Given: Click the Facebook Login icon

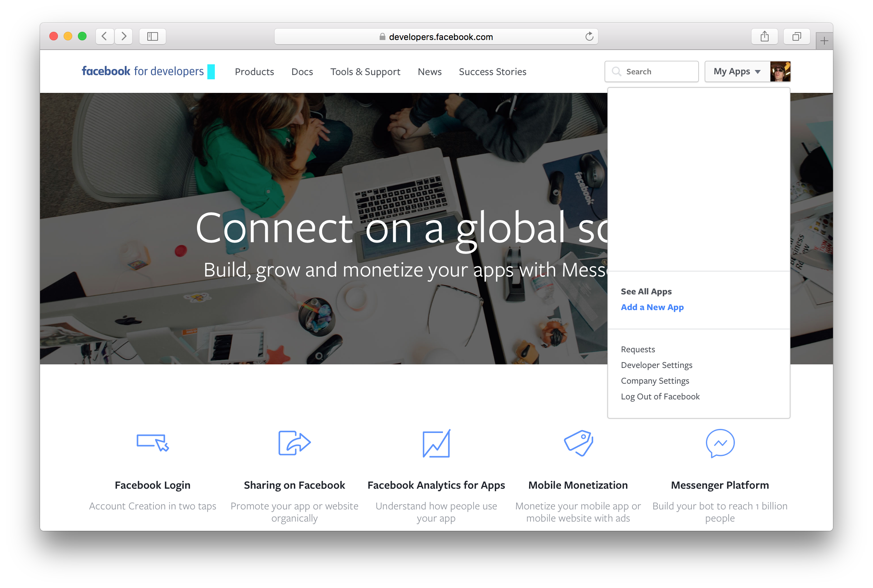Looking at the screenshot, I should point(152,443).
